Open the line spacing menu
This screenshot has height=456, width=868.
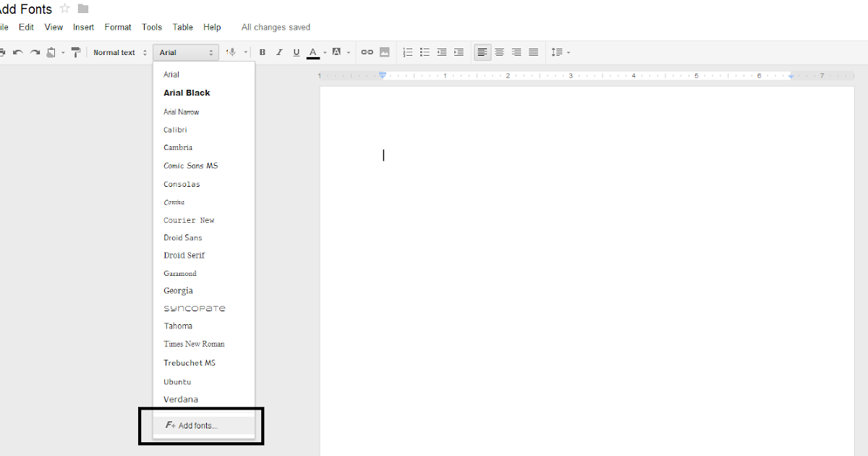click(x=561, y=52)
